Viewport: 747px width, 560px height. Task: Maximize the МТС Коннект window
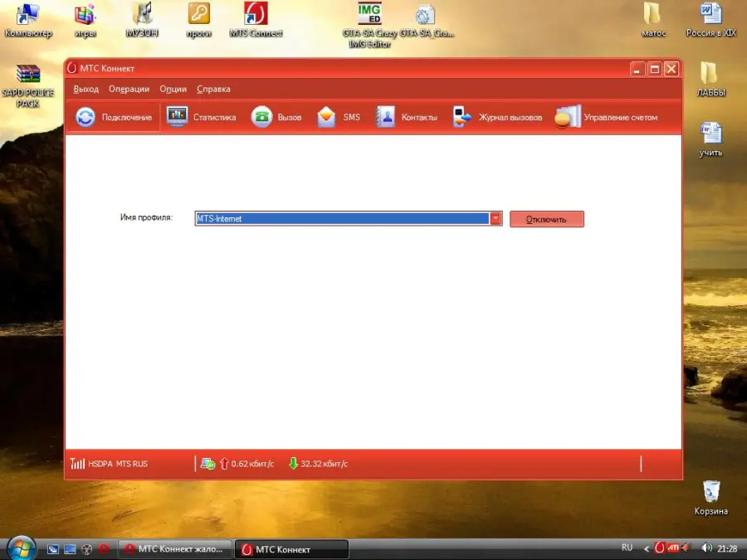pos(655,69)
